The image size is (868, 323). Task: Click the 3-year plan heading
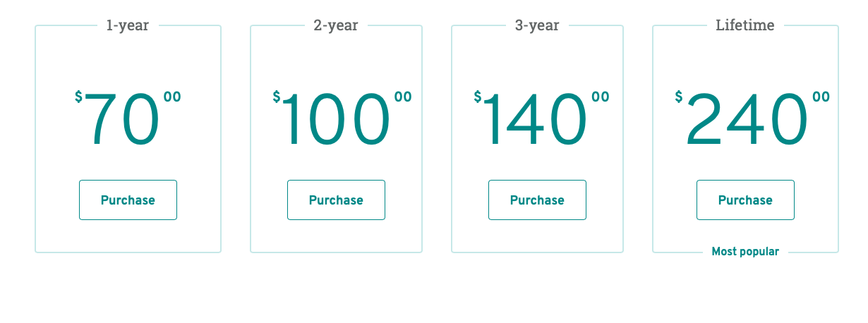537,25
